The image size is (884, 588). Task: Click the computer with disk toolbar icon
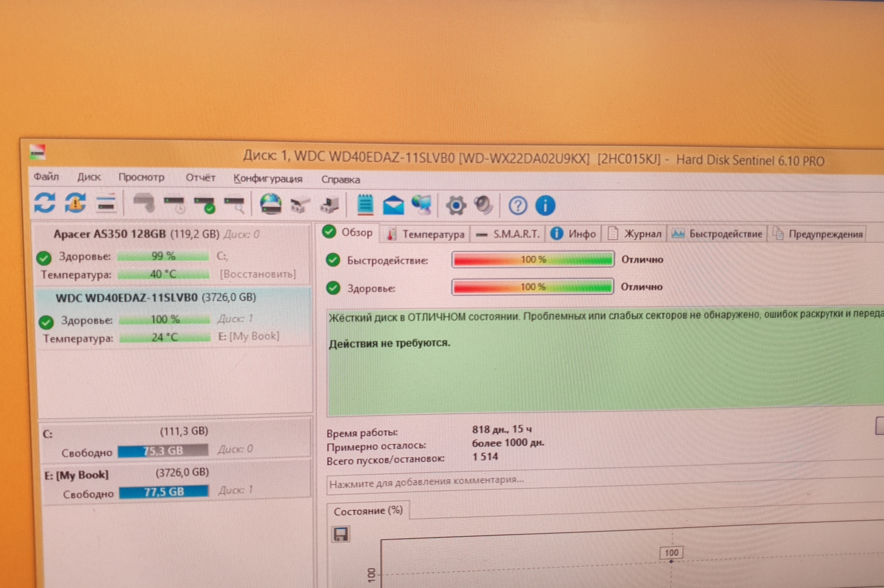tap(330, 205)
